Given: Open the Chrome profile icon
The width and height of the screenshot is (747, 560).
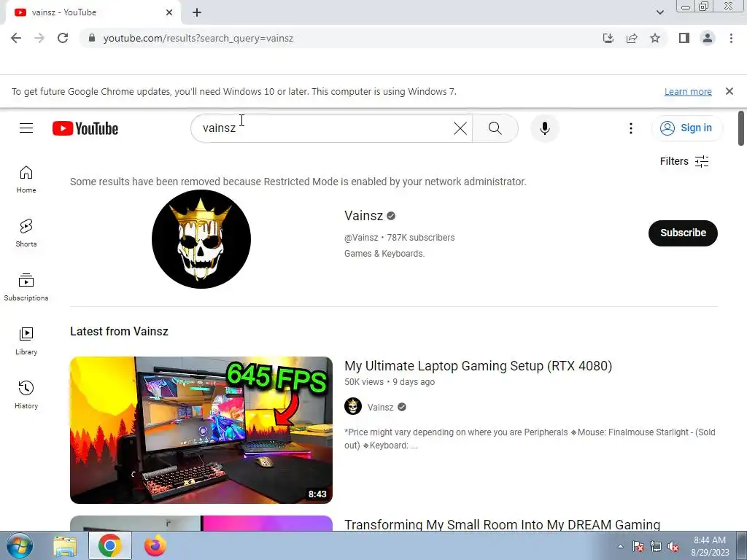Looking at the screenshot, I should tap(708, 38).
